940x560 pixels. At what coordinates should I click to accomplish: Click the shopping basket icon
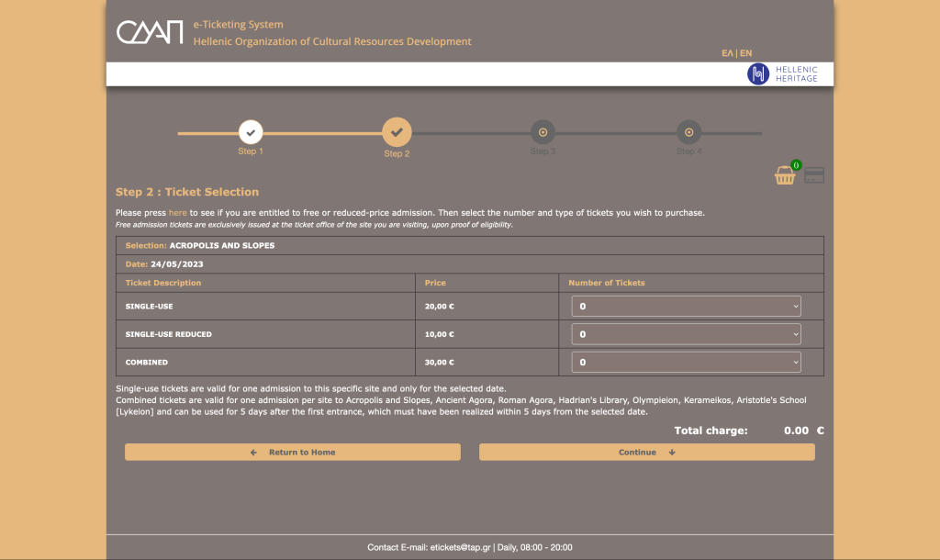[x=784, y=176]
